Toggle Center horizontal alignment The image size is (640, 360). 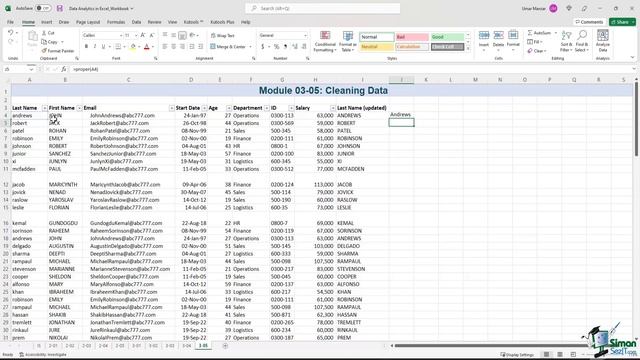(173, 47)
